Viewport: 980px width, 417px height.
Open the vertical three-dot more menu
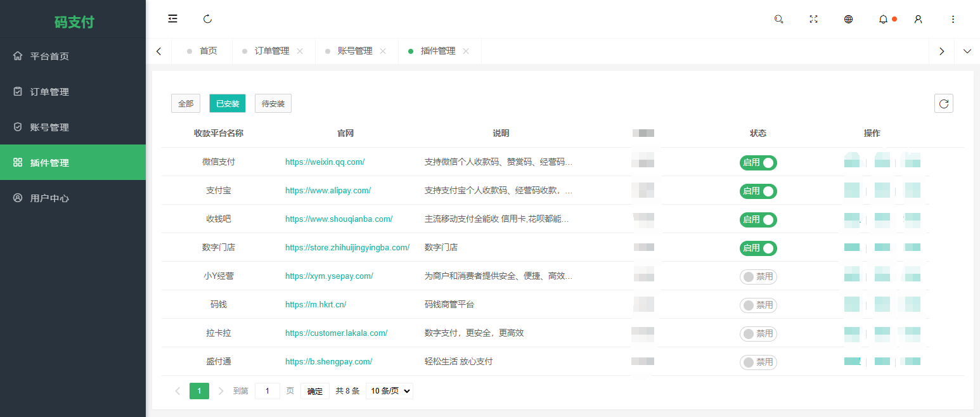953,19
